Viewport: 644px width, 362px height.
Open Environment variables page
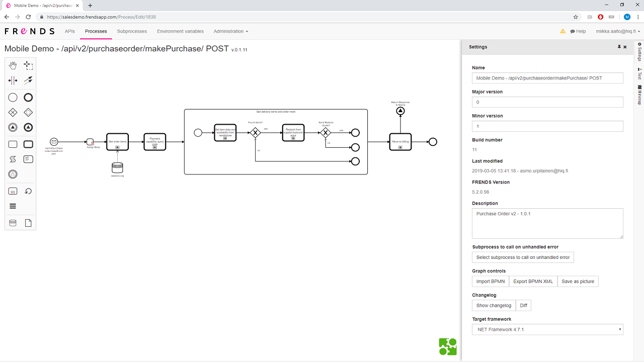180,31
